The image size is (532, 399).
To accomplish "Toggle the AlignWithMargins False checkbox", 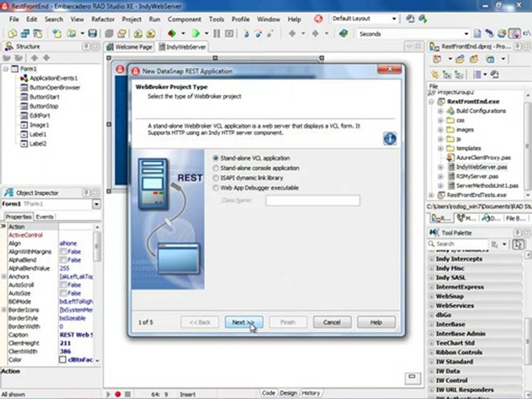I will tap(63, 252).
